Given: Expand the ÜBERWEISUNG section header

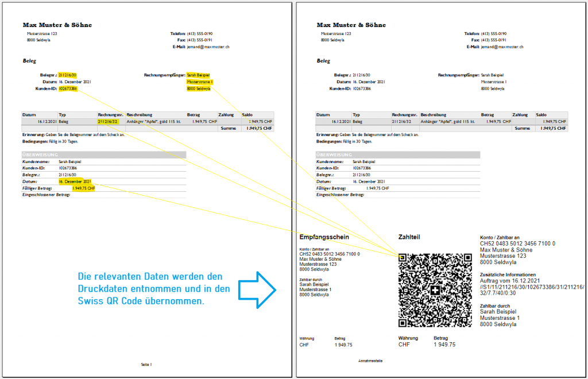Looking at the screenshot, I should click(x=103, y=154).
